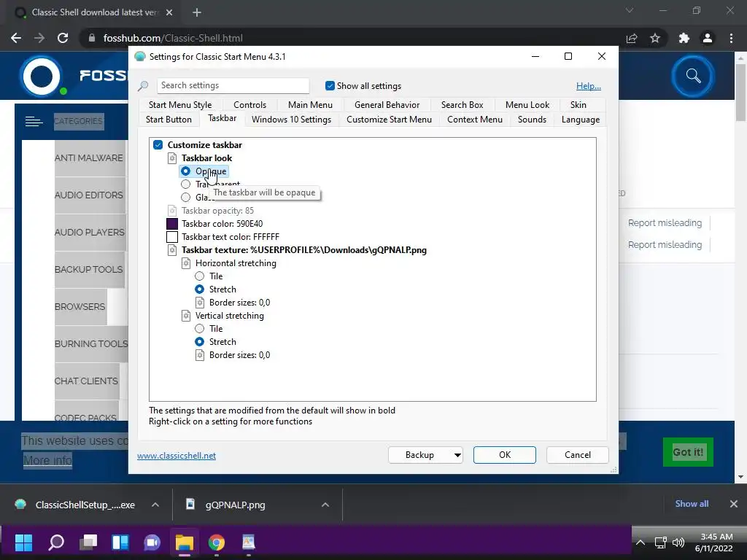Open the Help... link
Viewport: 747px width, 560px height.
click(x=589, y=86)
